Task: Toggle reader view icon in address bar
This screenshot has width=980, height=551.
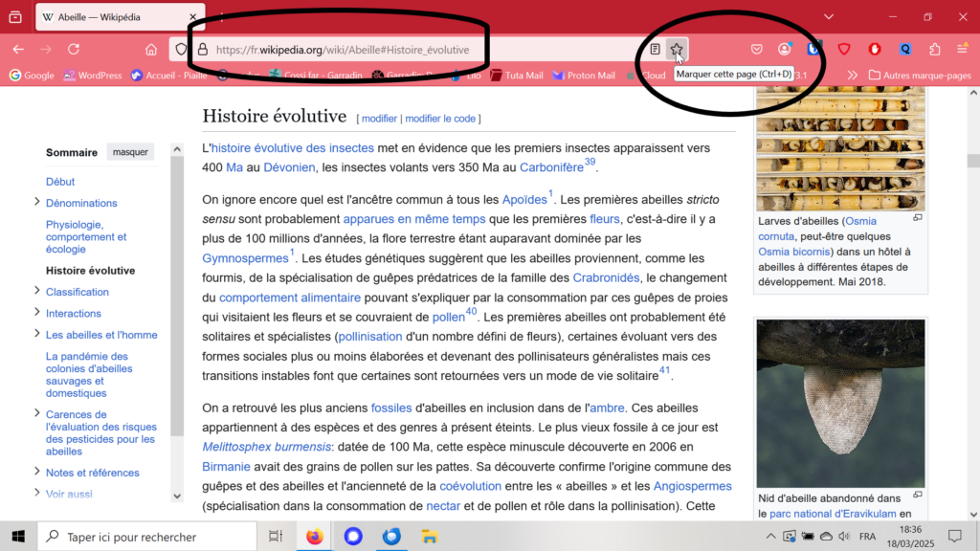Action: 656,49
